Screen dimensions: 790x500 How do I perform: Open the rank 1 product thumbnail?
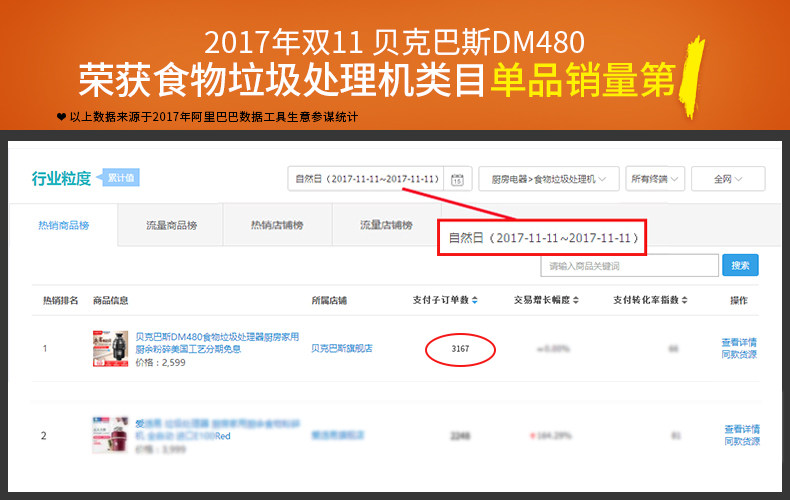coord(110,349)
